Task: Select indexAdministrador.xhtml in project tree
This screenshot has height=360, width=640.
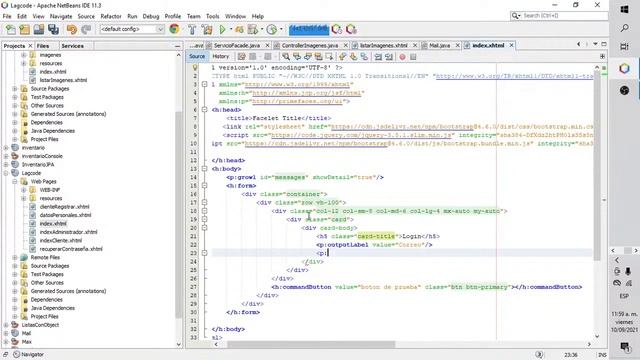Action: click(x=68, y=232)
